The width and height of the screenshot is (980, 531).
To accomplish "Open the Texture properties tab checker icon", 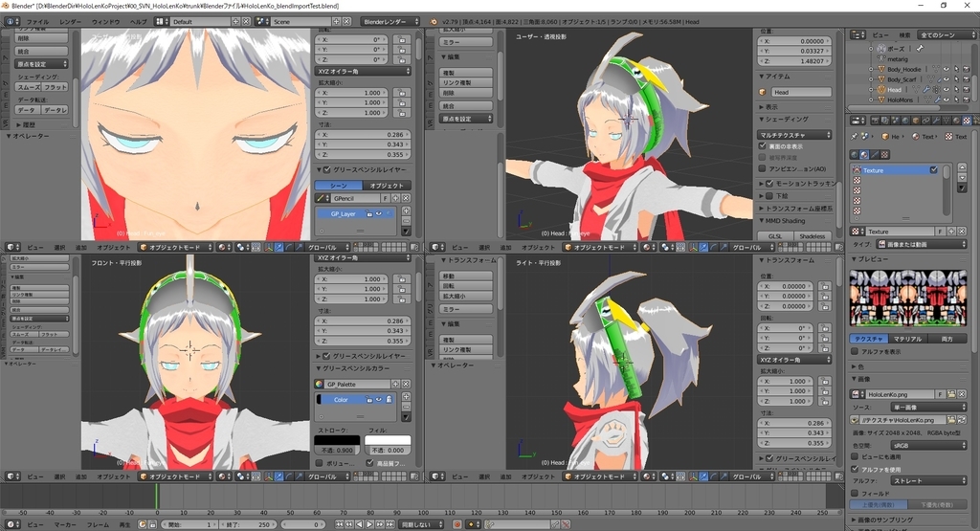I will click(x=967, y=121).
